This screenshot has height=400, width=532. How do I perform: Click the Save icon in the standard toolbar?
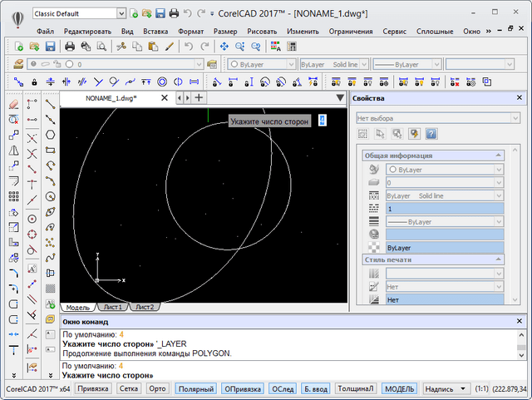(x=50, y=47)
